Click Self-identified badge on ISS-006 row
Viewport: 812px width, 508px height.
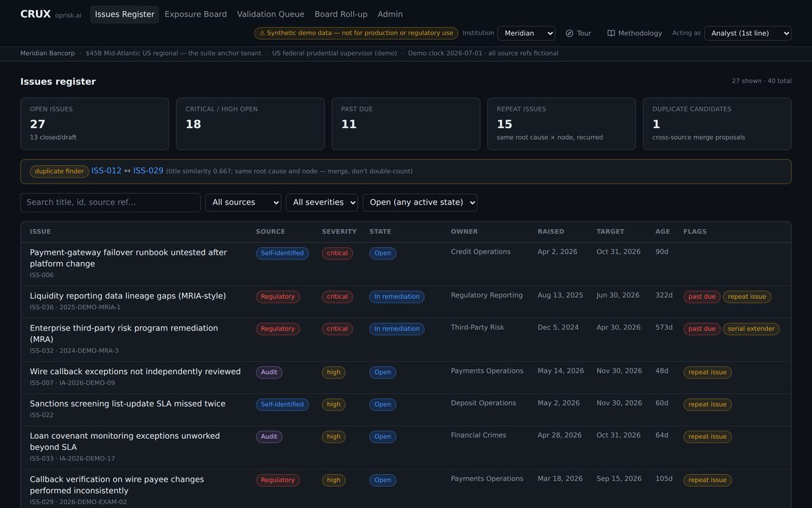(x=282, y=253)
